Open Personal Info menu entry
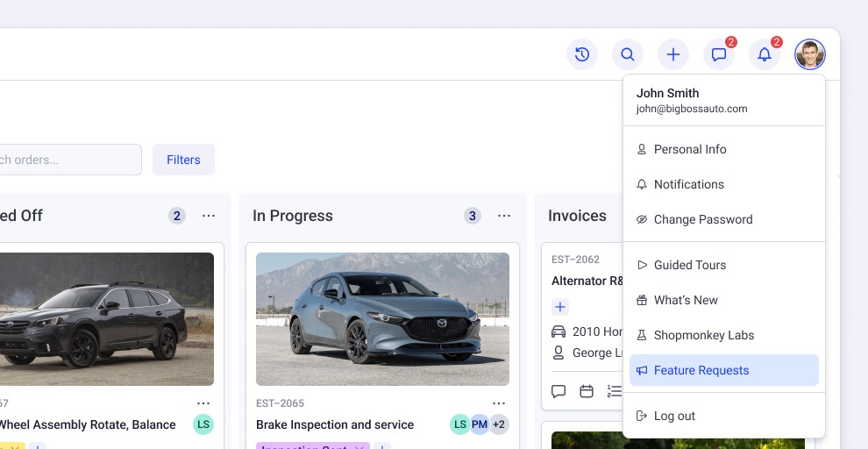The image size is (868, 449). coord(724,149)
